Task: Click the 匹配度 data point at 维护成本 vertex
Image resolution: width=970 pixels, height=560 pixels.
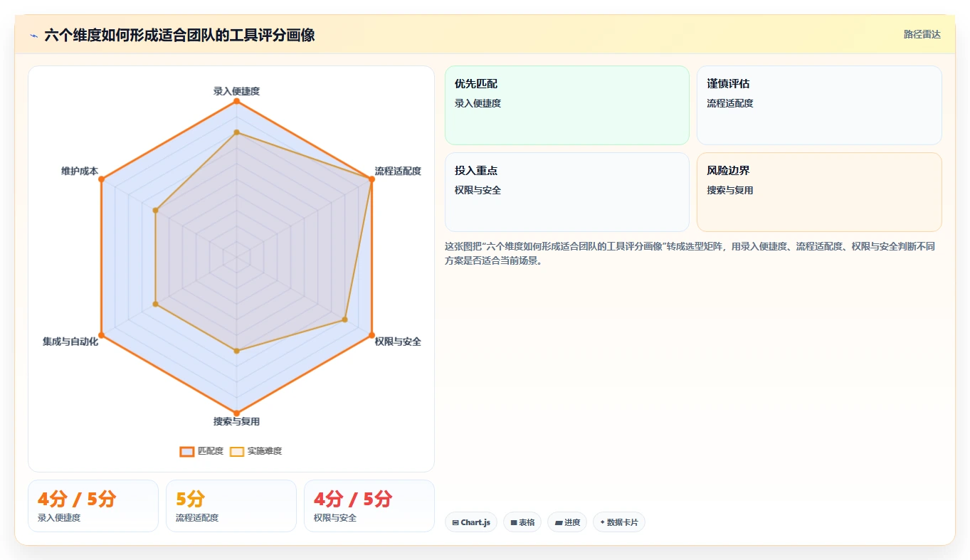Action: tap(101, 179)
